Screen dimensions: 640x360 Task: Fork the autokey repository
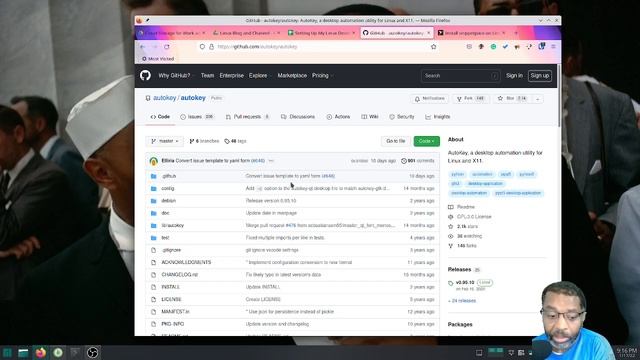click(x=471, y=99)
